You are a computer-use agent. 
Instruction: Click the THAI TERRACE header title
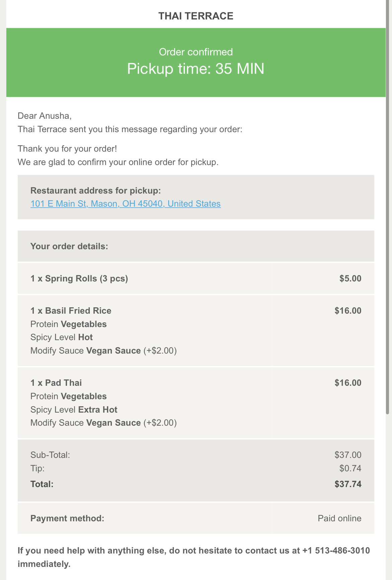196,16
